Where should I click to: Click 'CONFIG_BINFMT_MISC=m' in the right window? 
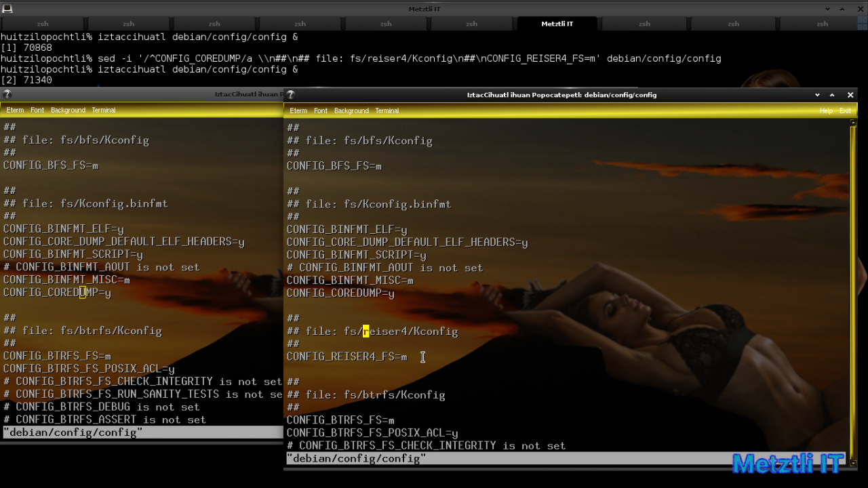point(350,280)
